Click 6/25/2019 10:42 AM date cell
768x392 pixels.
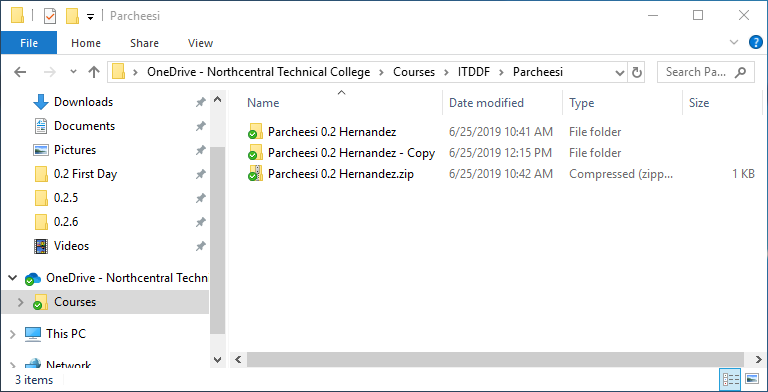pos(501,174)
